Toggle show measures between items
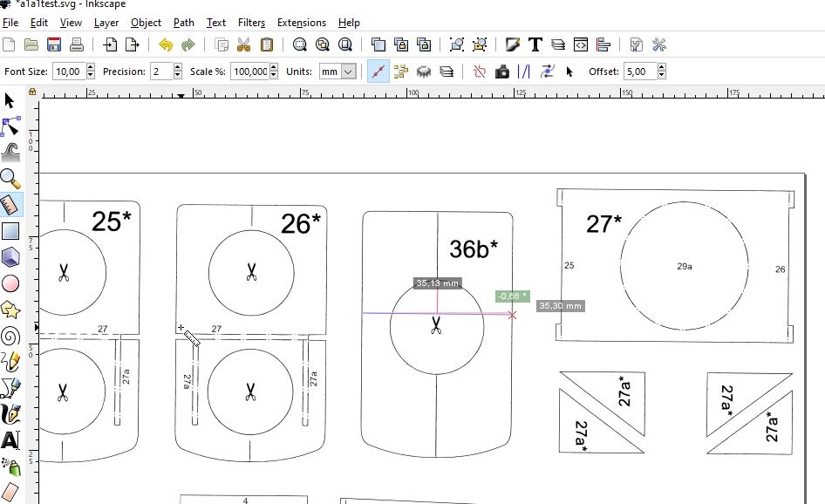 click(424, 72)
